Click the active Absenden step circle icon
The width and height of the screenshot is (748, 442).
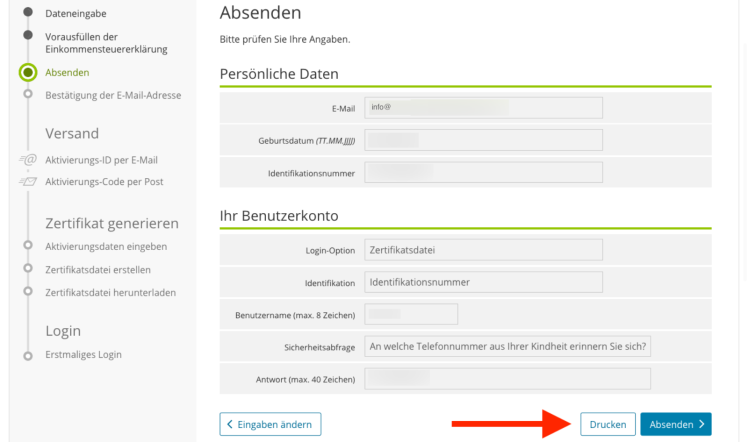pos(28,72)
